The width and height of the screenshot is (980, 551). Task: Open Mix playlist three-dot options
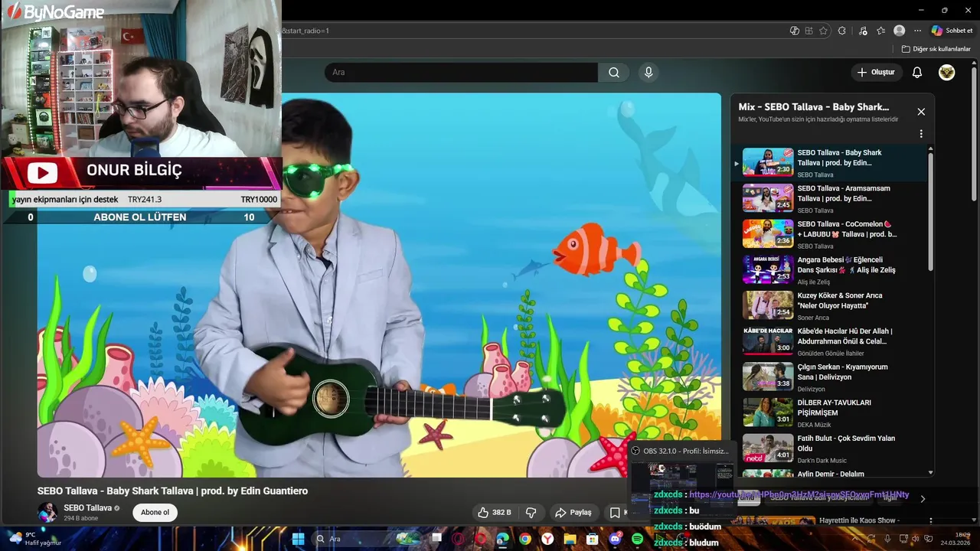[921, 133]
